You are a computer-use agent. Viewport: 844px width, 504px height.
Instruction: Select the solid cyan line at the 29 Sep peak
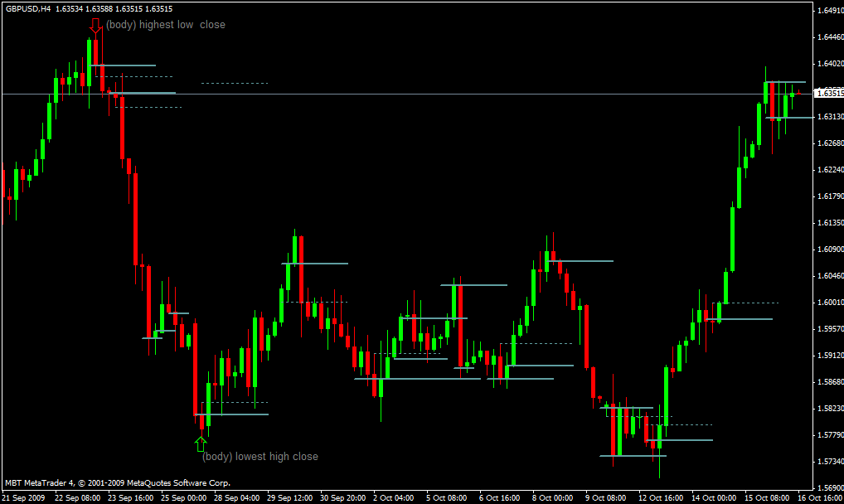click(315, 264)
